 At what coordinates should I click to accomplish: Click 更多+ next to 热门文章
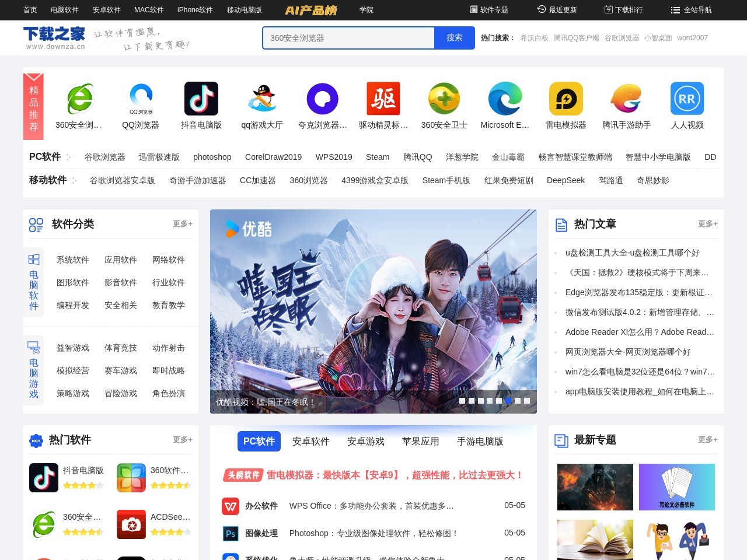pos(708,224)
